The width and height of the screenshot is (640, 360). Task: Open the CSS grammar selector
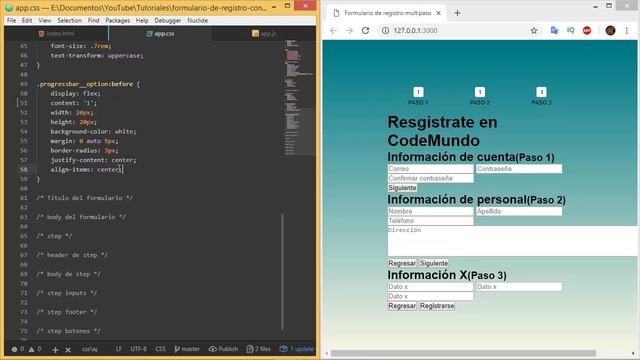point(160,349)
